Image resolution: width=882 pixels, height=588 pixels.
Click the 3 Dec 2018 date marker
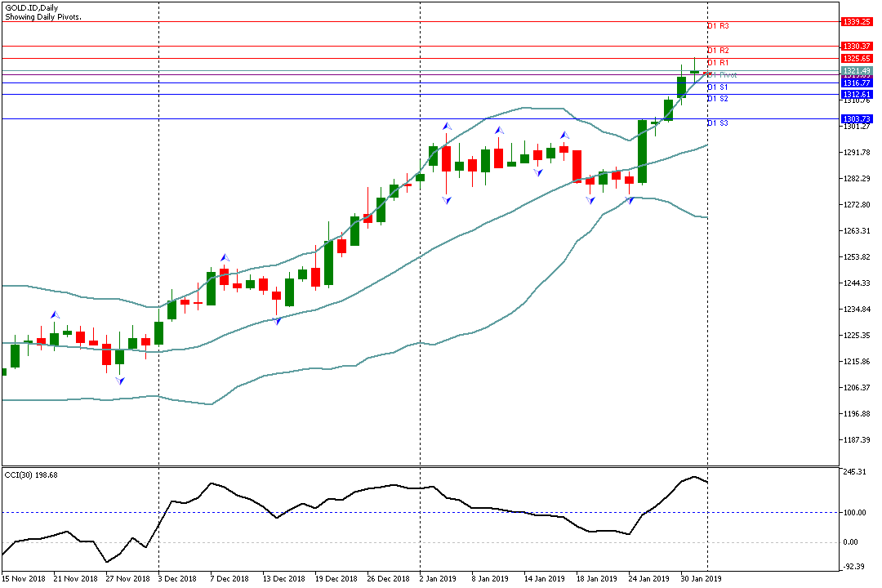click(x=176, y=579)
